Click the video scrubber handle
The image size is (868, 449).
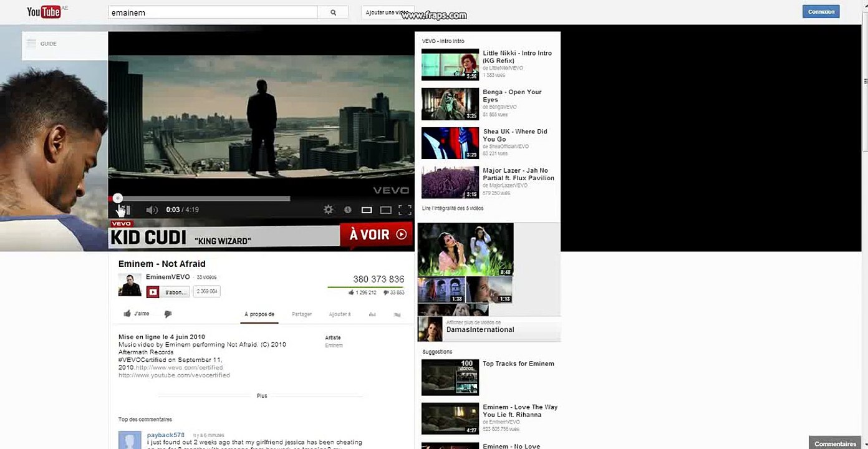point(117,199)
